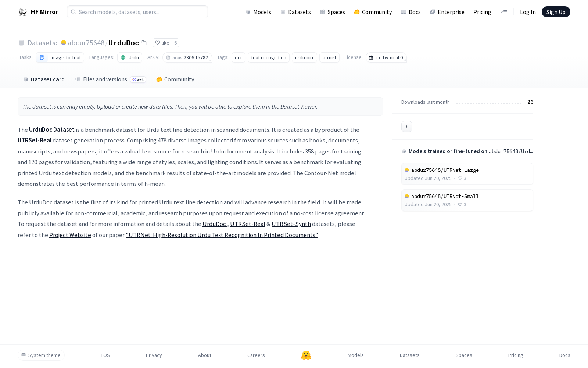The height and width of the screenshot is (368, 588).
Task: Open the abdur75648/UTRNet-Large model card
Action: (467, 174)
